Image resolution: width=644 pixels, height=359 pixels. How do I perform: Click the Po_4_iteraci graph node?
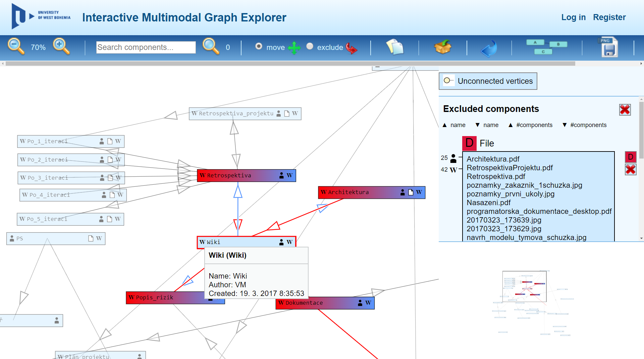[x=73, y=195]
